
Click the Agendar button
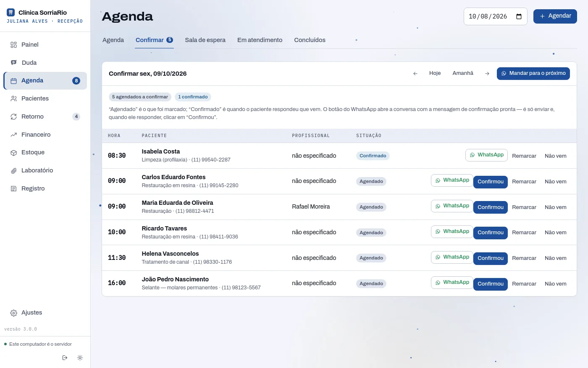coord(555,16)
